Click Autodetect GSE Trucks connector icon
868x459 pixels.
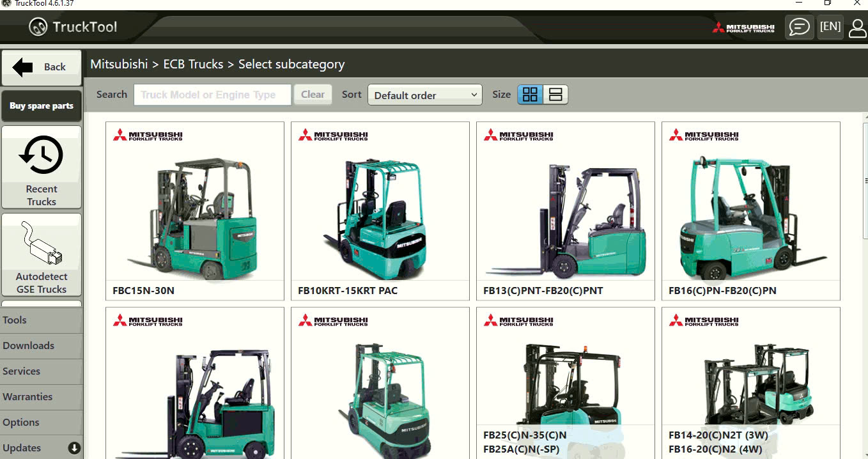42,244
